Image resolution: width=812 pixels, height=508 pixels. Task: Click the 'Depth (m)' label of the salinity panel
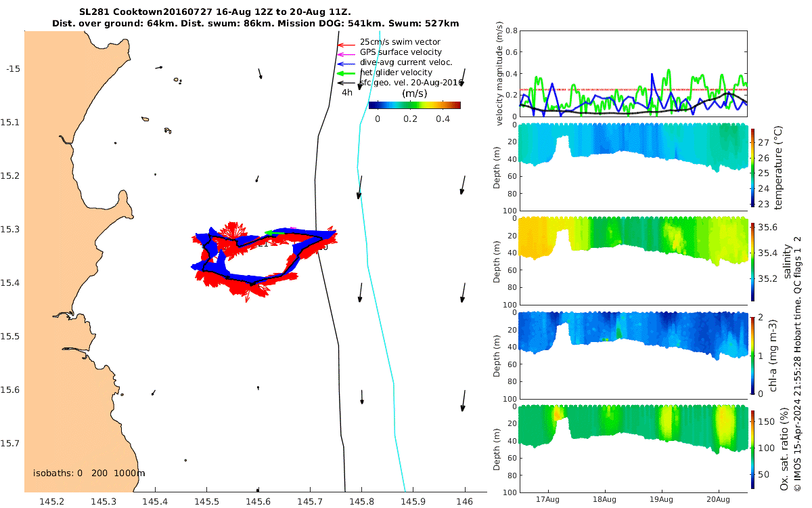coord(497,261)
